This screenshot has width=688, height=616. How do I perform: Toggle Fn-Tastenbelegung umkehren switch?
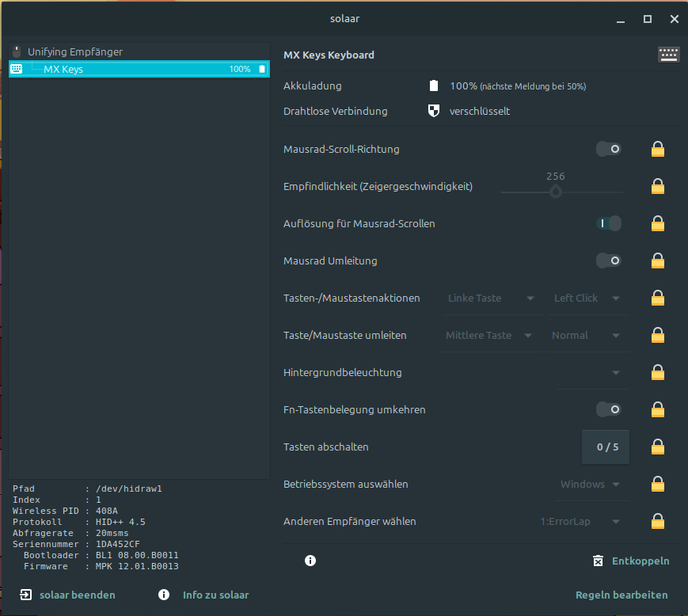click(x=609, y=410)
